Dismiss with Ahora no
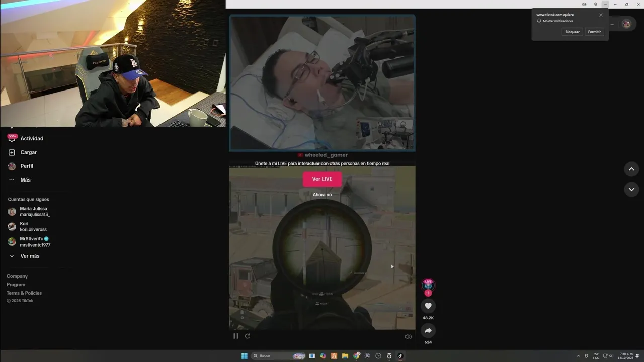The image size is (644, 362). coord(322,195)
